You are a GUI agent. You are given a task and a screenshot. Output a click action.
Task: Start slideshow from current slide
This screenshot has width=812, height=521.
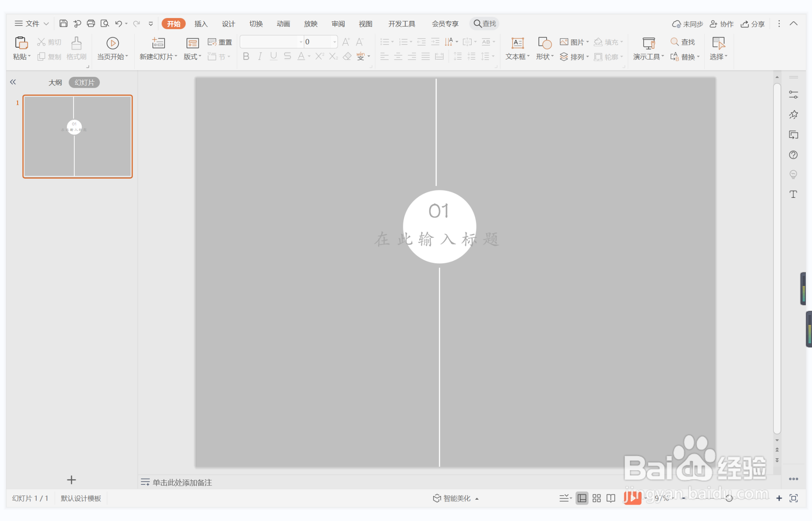click(x=113, y=43)
